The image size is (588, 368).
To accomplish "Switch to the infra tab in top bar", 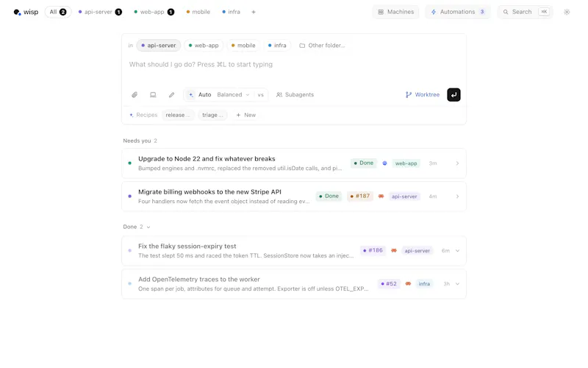I will [x=232, y=12].
